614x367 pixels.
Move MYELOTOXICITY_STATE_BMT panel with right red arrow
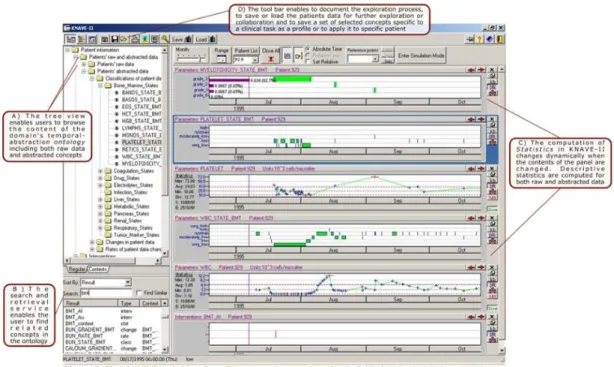click(481, 70)
